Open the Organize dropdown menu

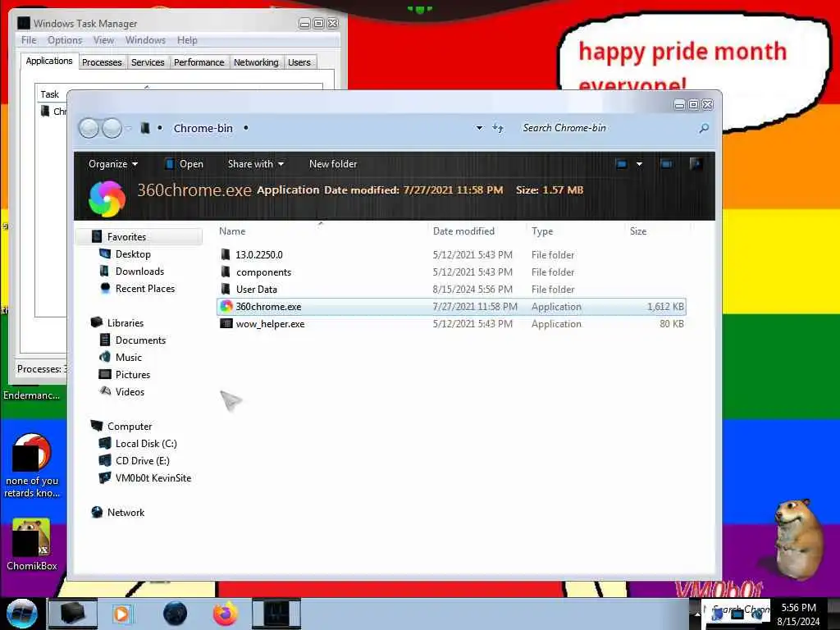(113, 164)
